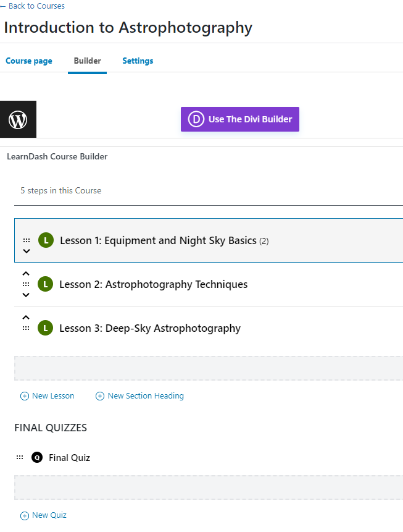Add a New Lesson
The height and width of the screenshot is (532, 403).
pyautogui.click(x=47, y=395)
